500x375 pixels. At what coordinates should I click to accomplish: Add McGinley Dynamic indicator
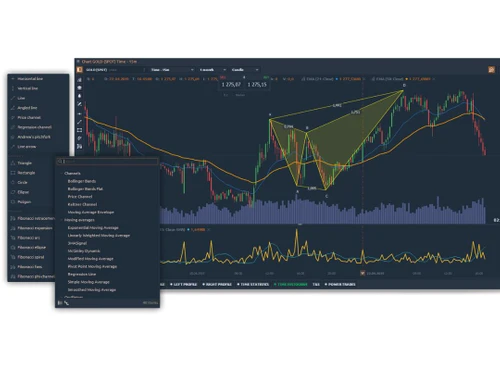(x=84, y=251)
